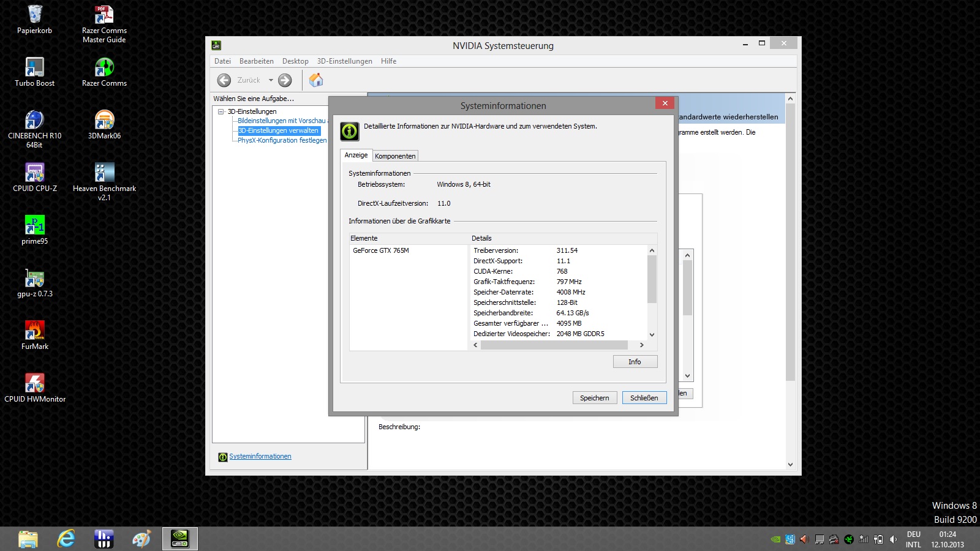The width and height of the screenshot is (980, 551).
Task: Click the forward navigation arrow
Action: point(285,80)
